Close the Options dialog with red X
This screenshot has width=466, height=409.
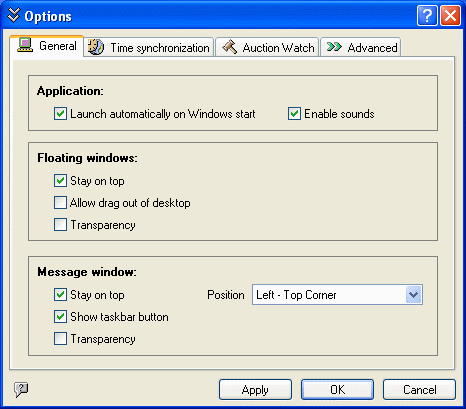(x=450, y=15)
